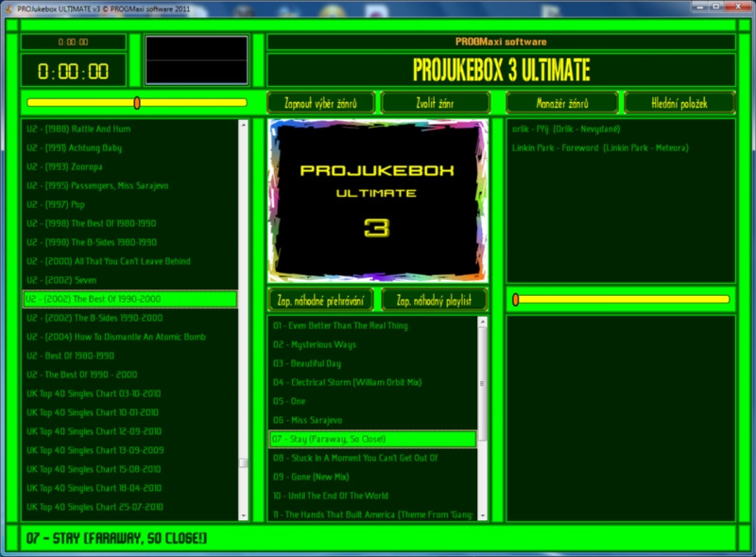Select album U2 - (1997) Pop
The image size is (756, 557).
[129, 204]
